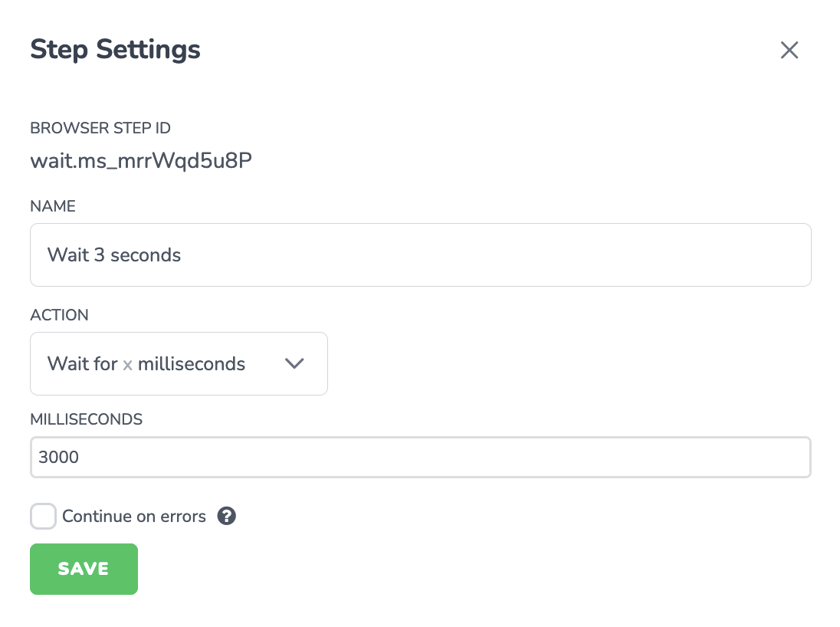Close the Step Settings dialog

[789, 51]
